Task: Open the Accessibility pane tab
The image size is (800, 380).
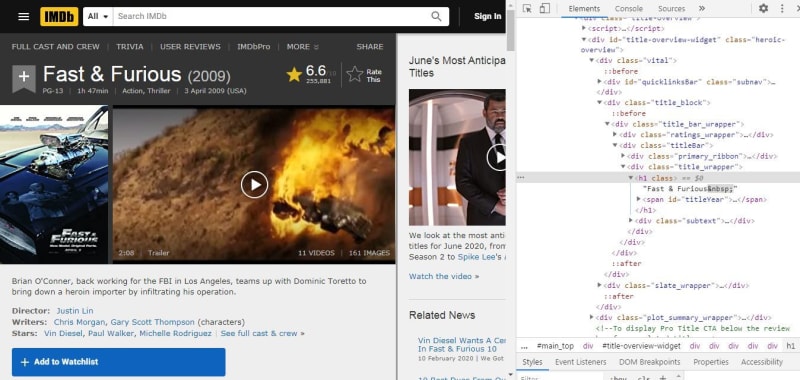Action: [762, 362]
